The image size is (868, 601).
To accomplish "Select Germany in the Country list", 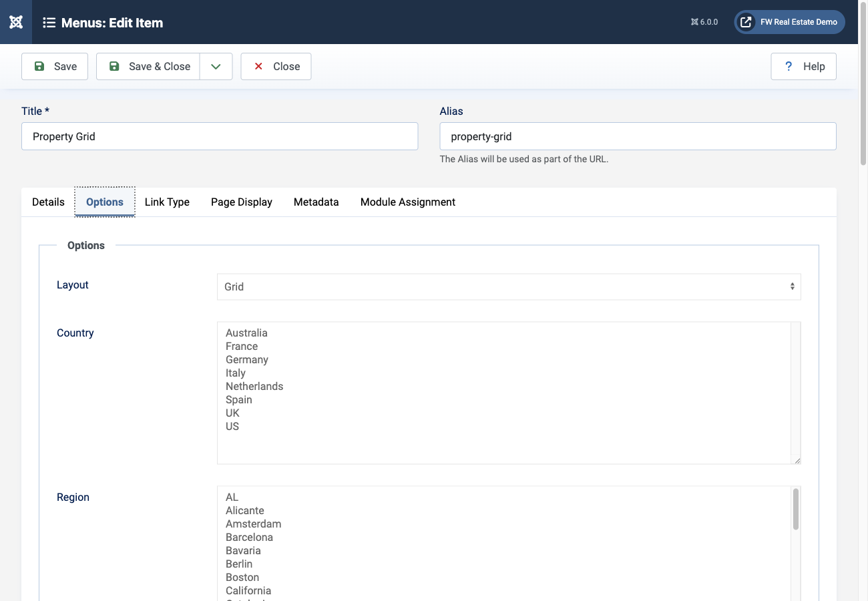I will click(247, 359).
